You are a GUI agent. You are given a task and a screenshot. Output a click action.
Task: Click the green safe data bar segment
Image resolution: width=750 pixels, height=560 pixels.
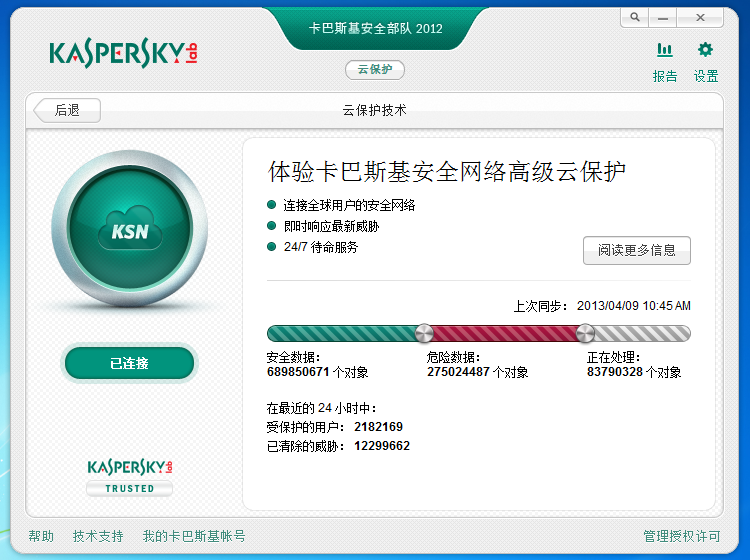click(x=341, y=333)
